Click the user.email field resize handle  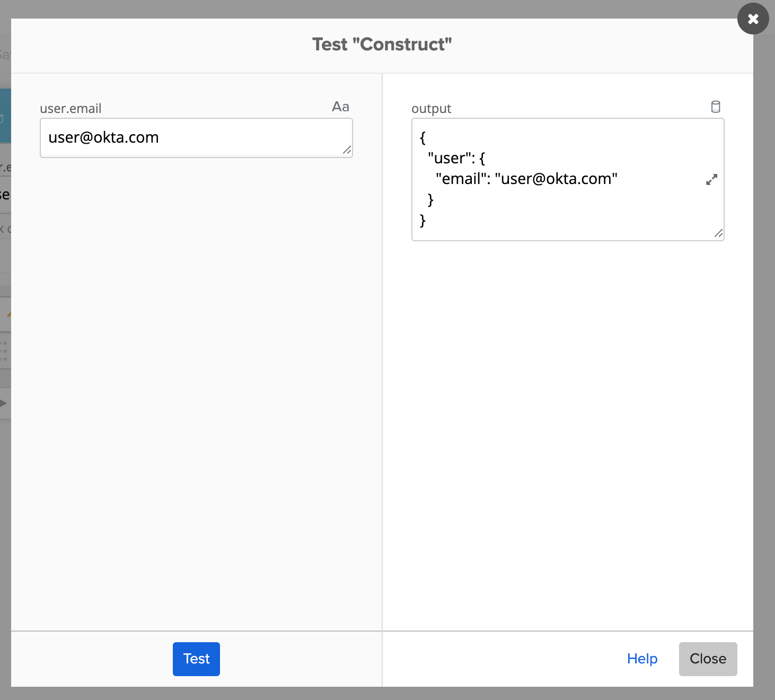point(347,151)
